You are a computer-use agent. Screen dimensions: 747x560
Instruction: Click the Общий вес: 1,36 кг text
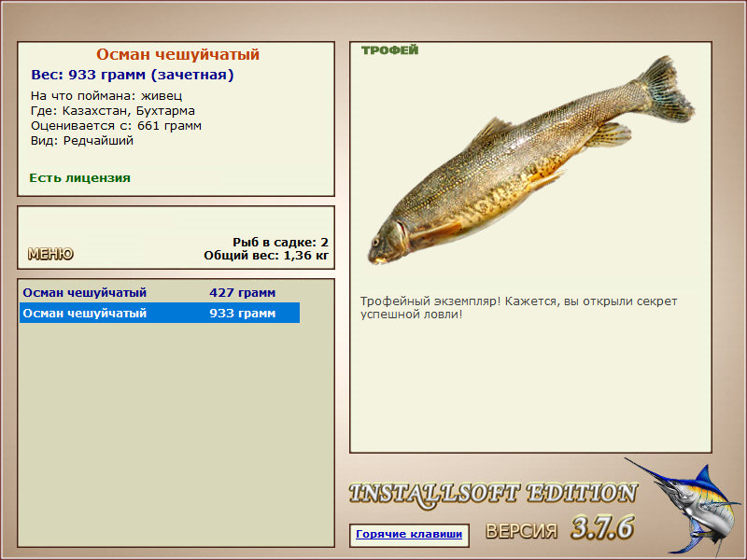pos(266,256)
